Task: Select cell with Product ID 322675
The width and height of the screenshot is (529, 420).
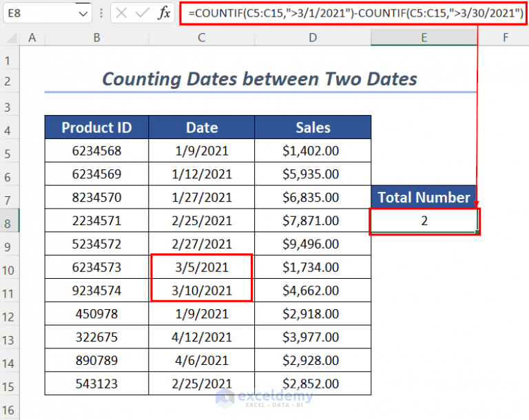Action: point(96,337)
